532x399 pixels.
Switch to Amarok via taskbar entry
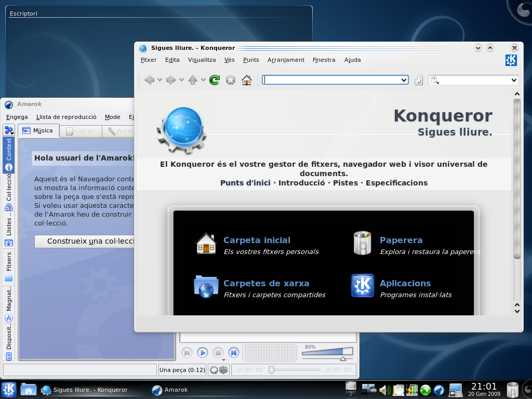(170, 390)
